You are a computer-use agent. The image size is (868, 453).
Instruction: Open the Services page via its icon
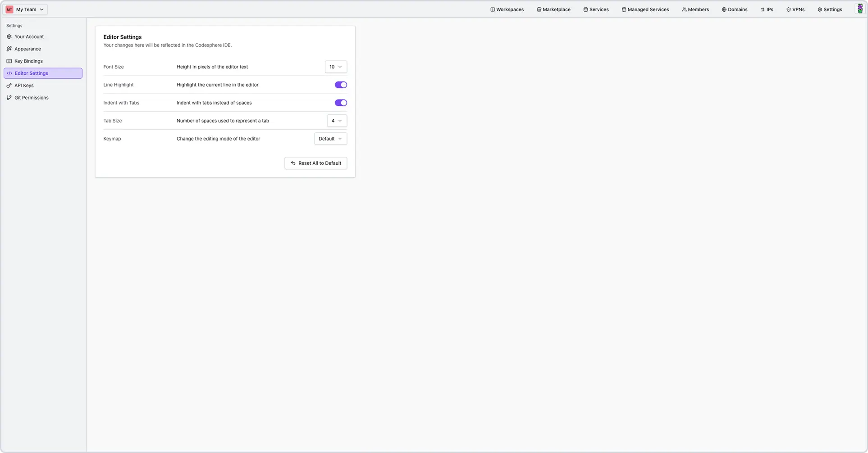pyautogui.click(x=585, y=9)
